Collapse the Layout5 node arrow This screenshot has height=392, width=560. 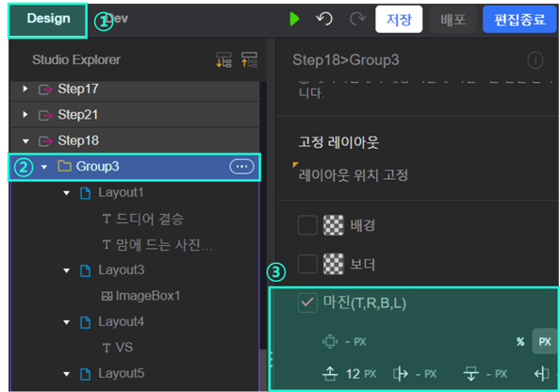click(66, 374)
